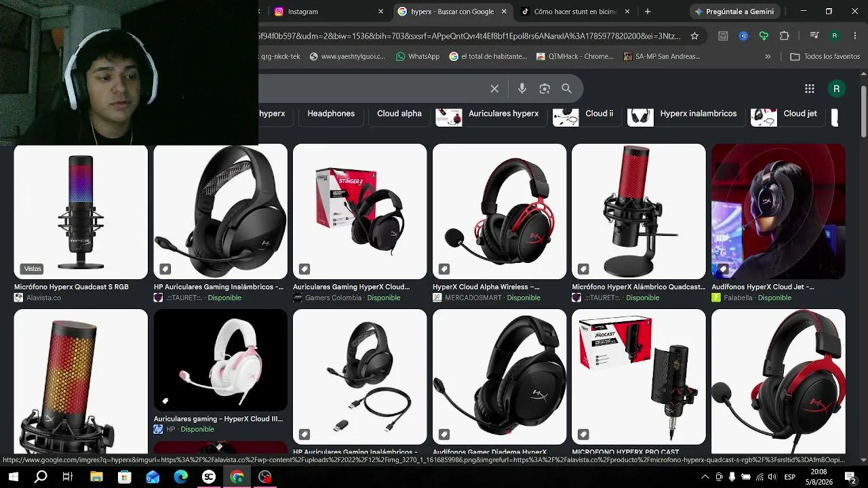Viewport: 868px width, 488px height.
Task: Open the Chrome three-dot menu
Action: click(x=854, y=36)
